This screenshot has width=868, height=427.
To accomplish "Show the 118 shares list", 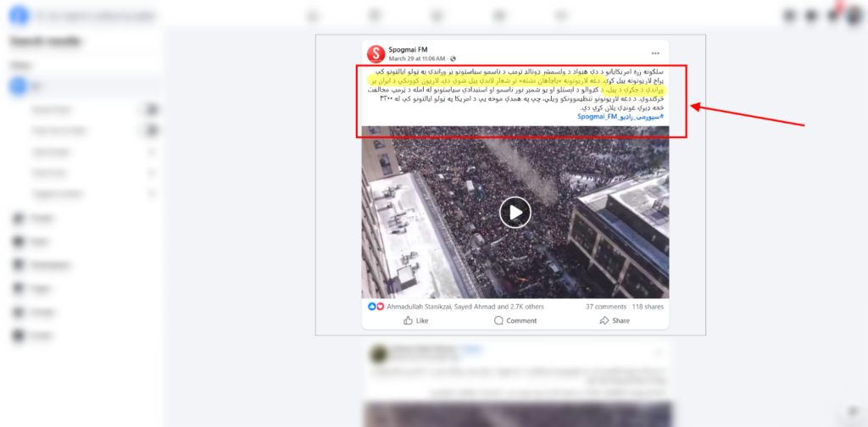I will pyautogui.click(x=648, y=307).
